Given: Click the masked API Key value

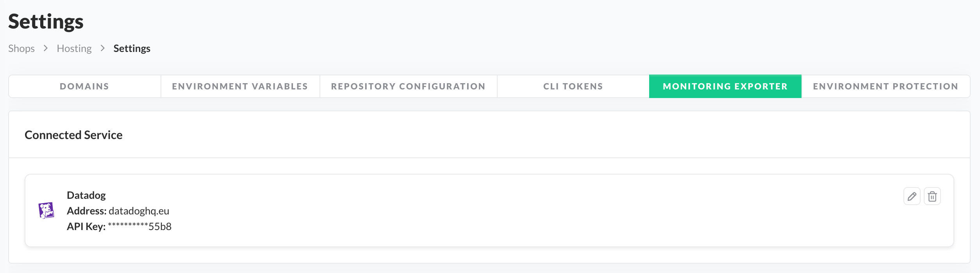Looking at the screenshot, I should [x=139, y=227].
